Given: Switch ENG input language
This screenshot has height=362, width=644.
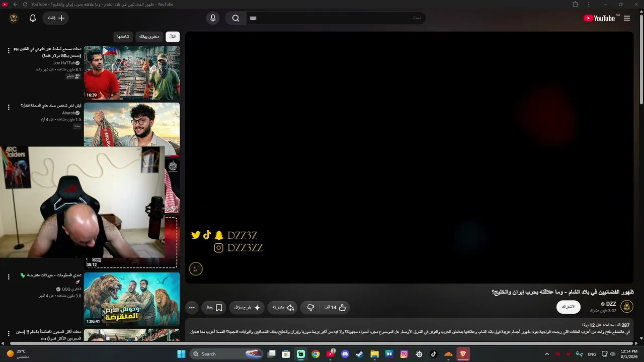Looking at the screenshot, I should pyautogui.click(x=592, y=354).
